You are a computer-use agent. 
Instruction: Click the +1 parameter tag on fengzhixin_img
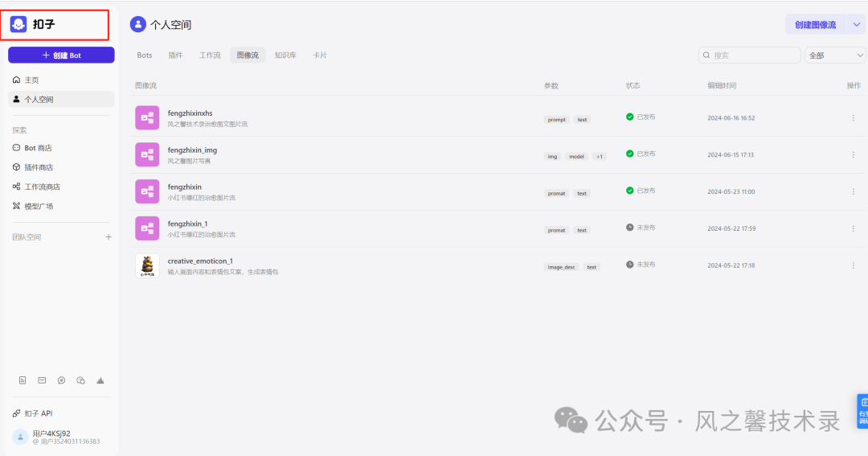[600, 157]
